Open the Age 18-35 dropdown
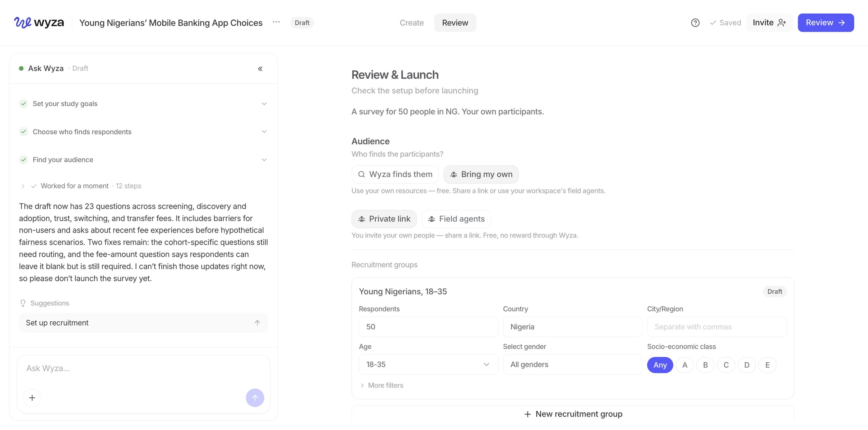The width and height of the screenshot is (868, 430). click(x=428, y=364)
